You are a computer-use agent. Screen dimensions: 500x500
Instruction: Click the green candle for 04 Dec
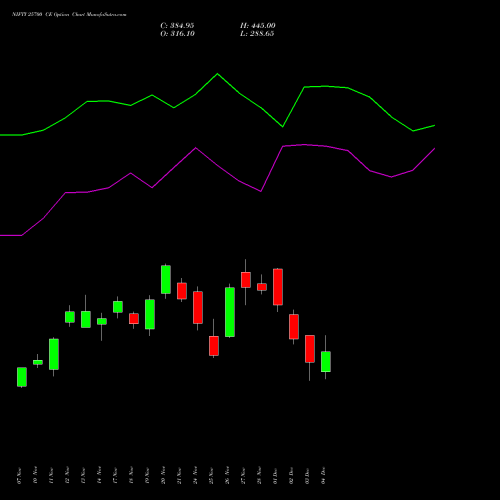pyautogui.click(x=326, y=362)
